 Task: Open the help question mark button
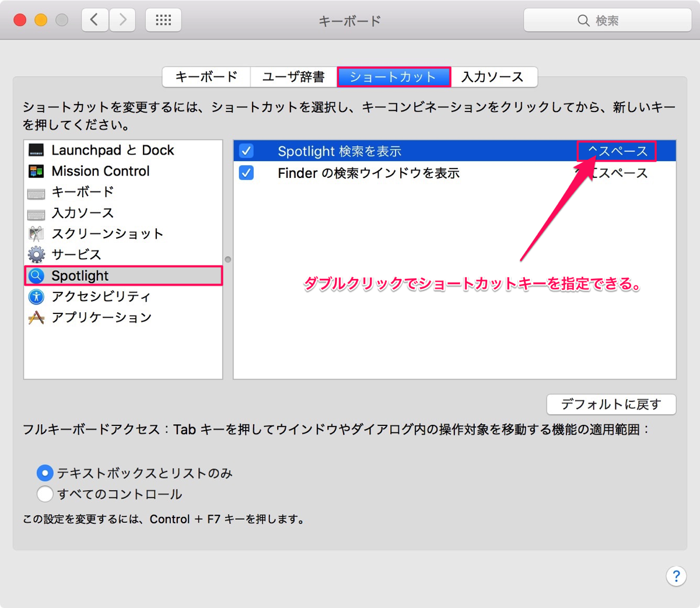click(676, 576)
